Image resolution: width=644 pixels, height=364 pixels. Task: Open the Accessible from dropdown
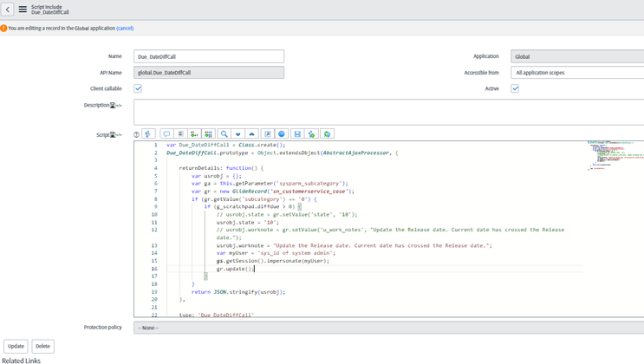(577, 73)
